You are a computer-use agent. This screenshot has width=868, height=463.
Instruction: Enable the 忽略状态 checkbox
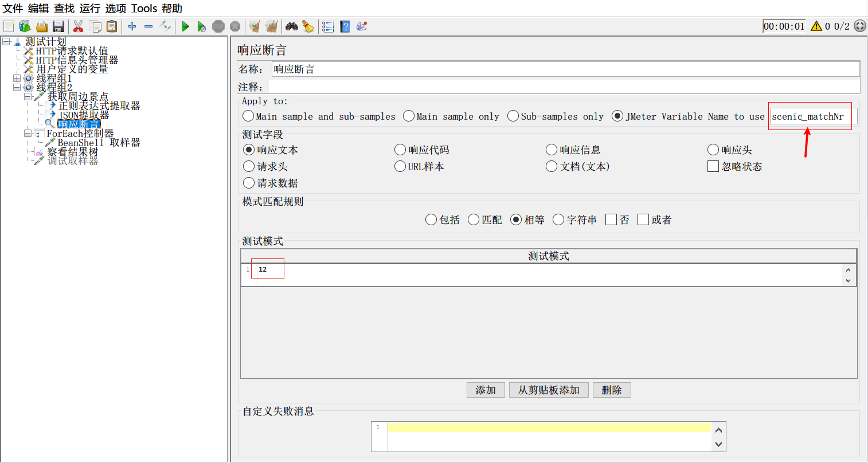(713, 167)
